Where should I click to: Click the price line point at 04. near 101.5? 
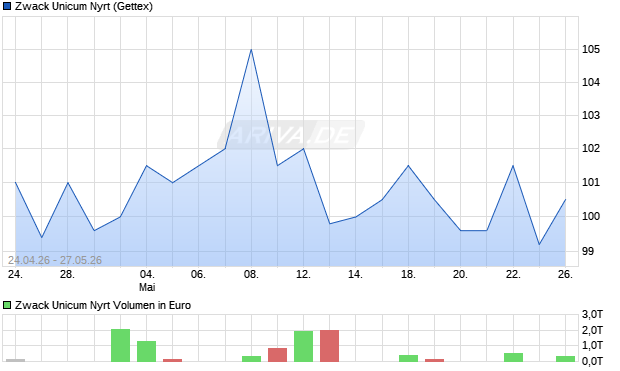pos(147,166)
